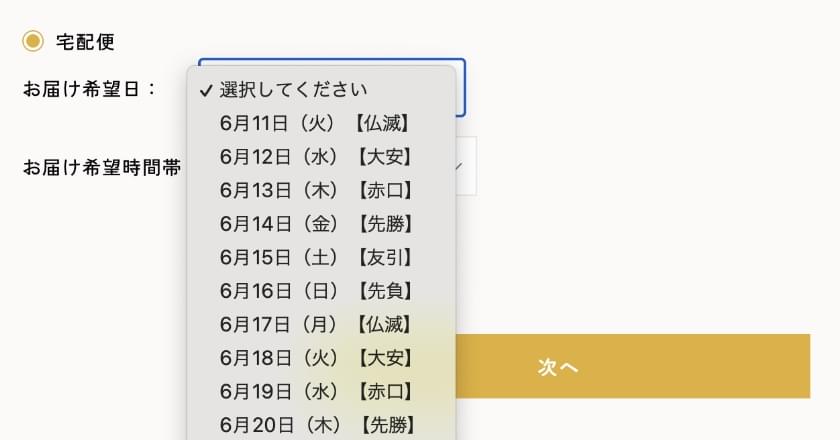
Task: Choose 6月16日（日）【先負】 as delivery date
Action: tap(316, 291)
